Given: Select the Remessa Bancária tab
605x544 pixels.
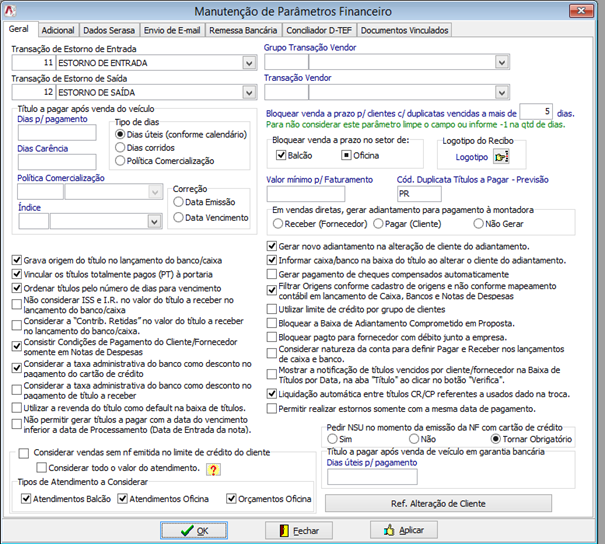Looking at the screenshot, I should coord(243,30).
